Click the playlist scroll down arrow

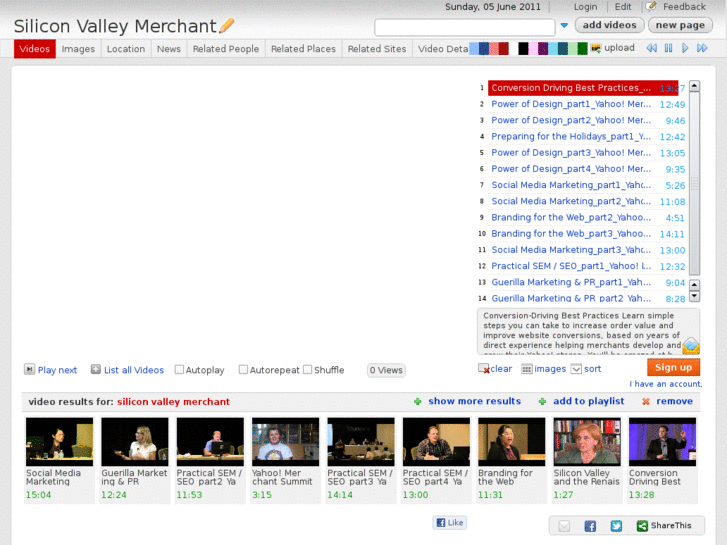click(695, 296)
